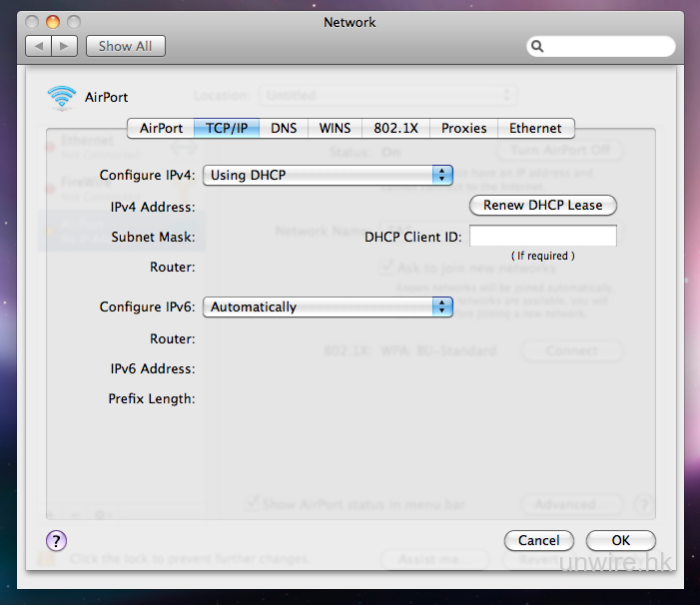Click the back navigation arrow
The image size is (700, 605).
click(40, 46)
